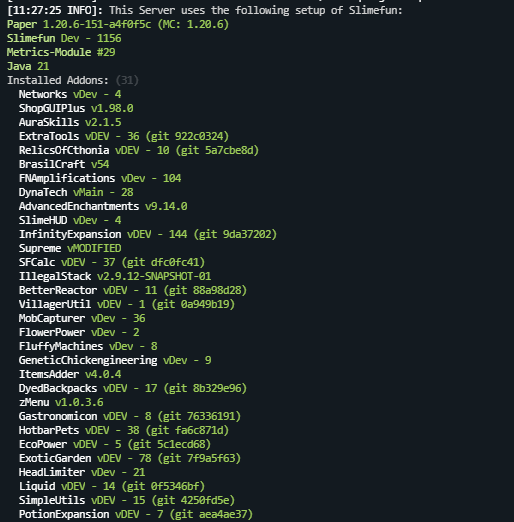Image resolution: width=514 pixels, height=522 pixels.
Task: Click the RelicsOfCthonia addon line
Action: tap(139, 150)
